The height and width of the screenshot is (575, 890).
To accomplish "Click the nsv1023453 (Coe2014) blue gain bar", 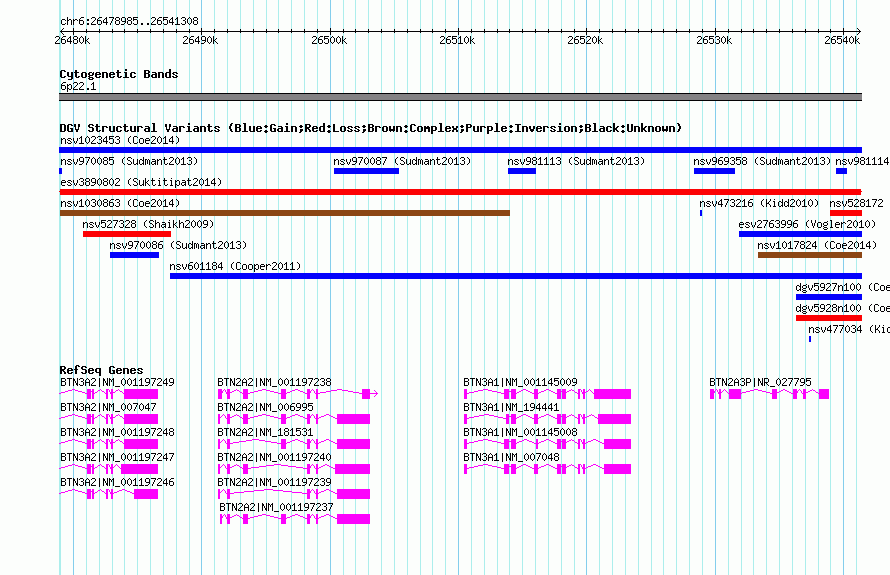I will click(x=460, y=150).
